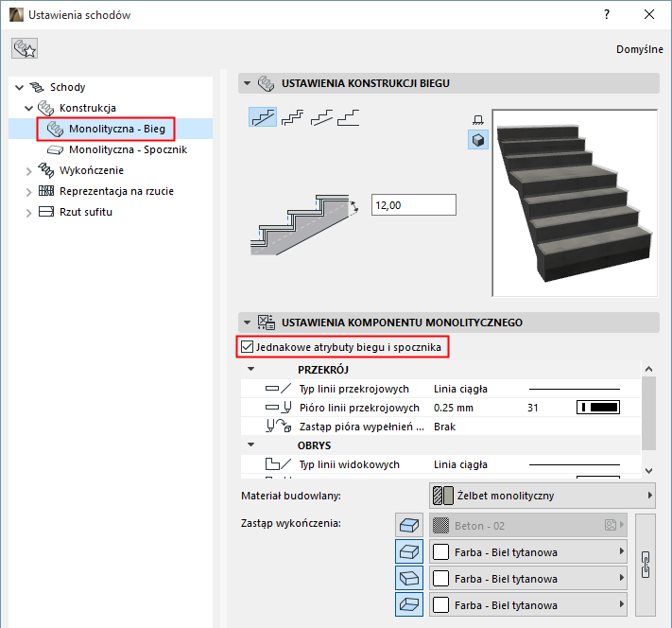This screenshot has height=628, width=672.
Task: Select the first flight structure type icon
Action: coord(263,117)
